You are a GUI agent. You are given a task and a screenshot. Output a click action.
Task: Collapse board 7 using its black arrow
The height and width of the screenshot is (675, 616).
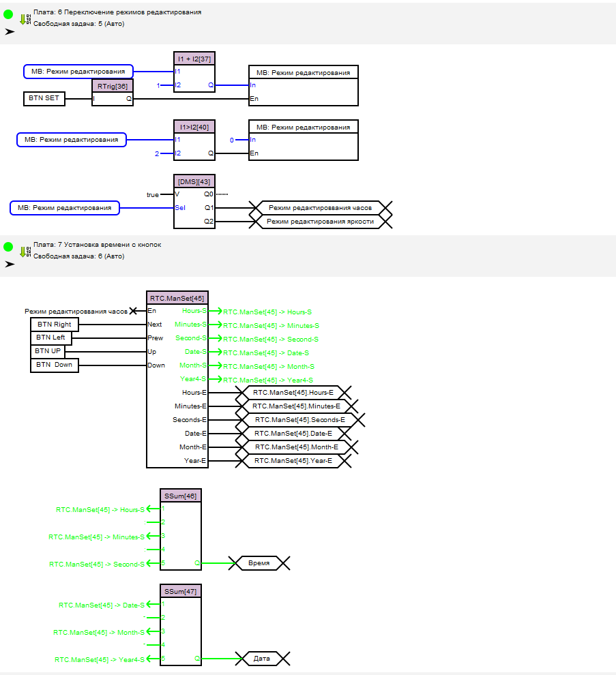pyautogui.click(x=10, y=265)
